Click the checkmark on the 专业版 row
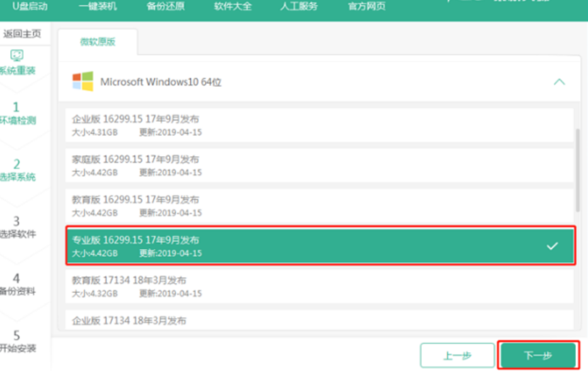 (552, 246)
